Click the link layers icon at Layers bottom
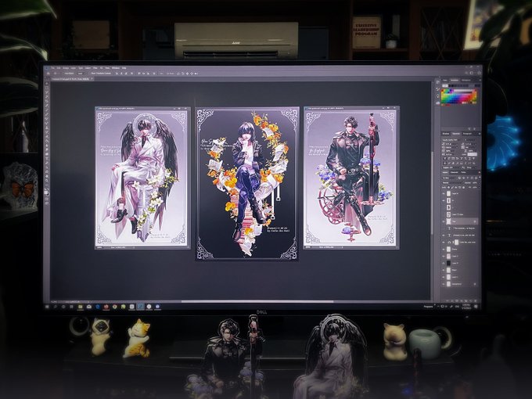Screen dimensions: 532x399 click(x=448, y=301)
